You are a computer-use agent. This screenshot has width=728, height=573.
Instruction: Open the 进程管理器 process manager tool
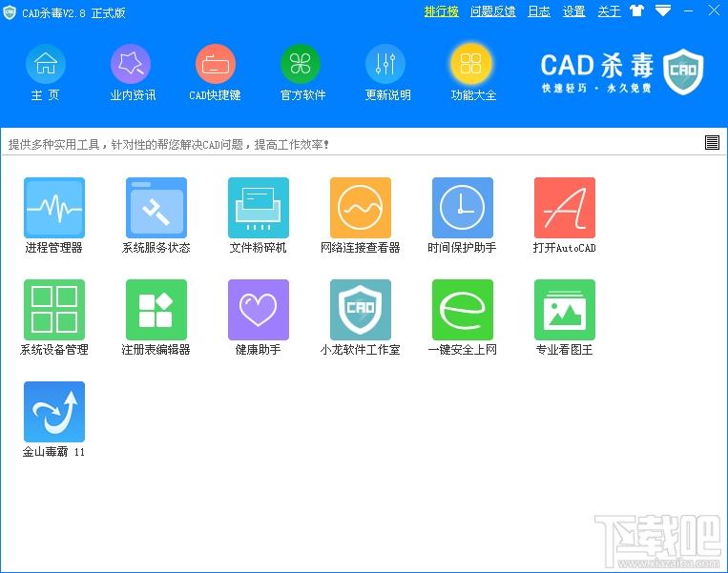pos(54,208)
